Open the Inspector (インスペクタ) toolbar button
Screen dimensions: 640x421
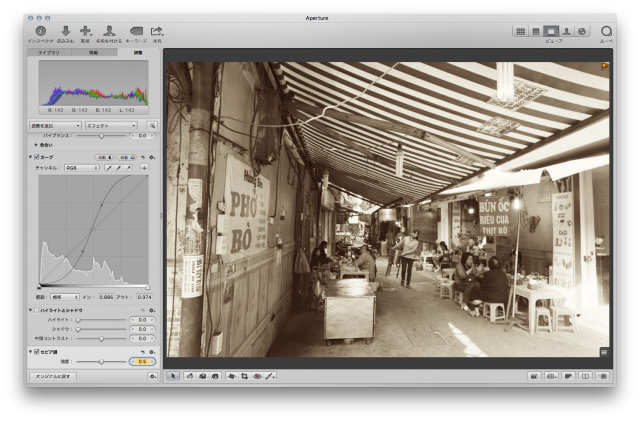point(40,31)
